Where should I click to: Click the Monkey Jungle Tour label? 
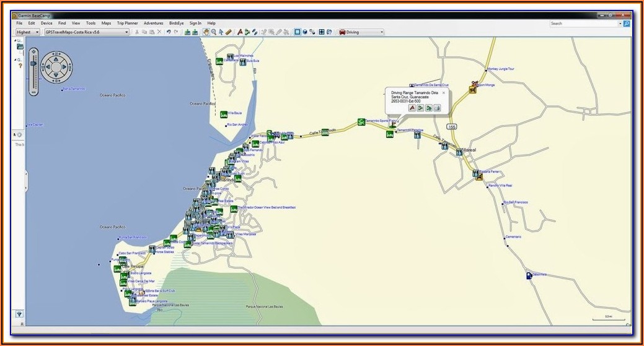[500, 69]
